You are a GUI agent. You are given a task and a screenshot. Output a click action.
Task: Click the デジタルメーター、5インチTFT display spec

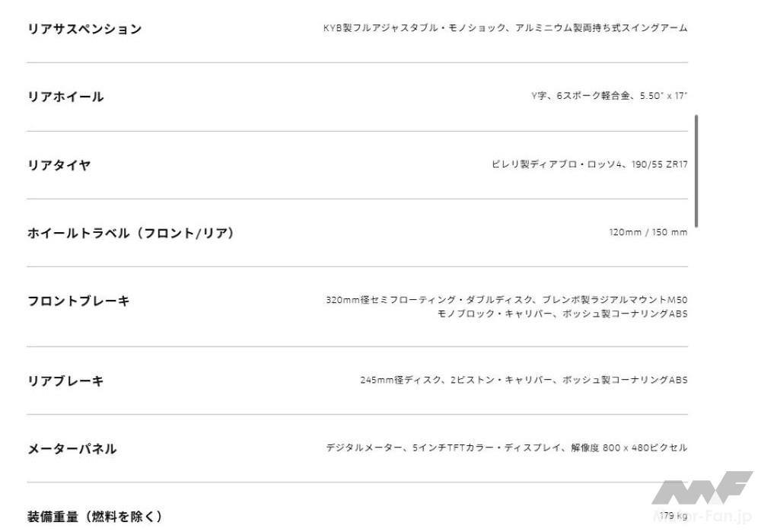pyautogui.click(x=506, y=448)
